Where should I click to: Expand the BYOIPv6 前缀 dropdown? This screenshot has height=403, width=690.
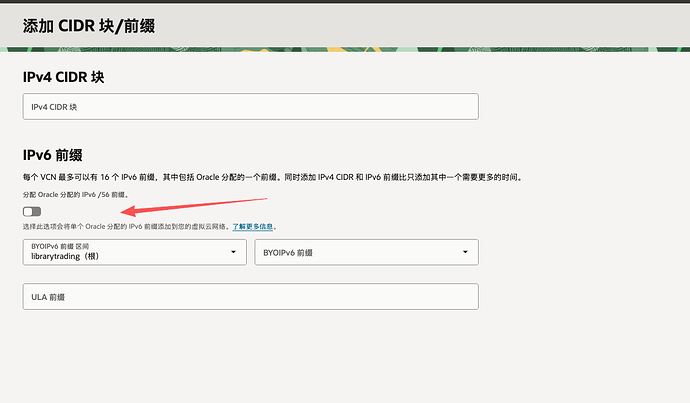(366, 253)
